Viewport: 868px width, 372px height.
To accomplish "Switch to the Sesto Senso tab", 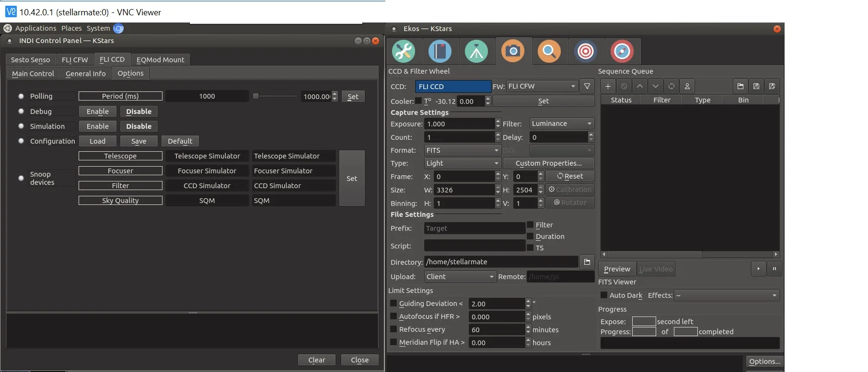I will (30, 59).
